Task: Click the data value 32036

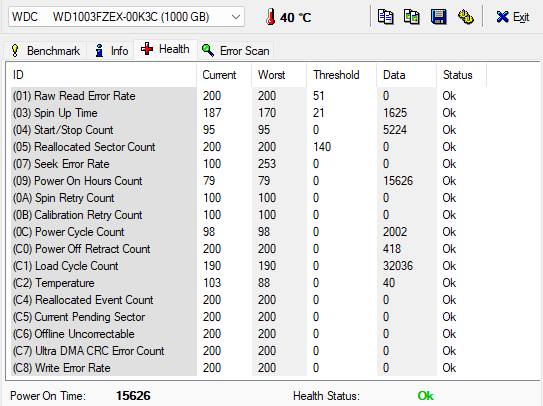Action: pos(398,266)
